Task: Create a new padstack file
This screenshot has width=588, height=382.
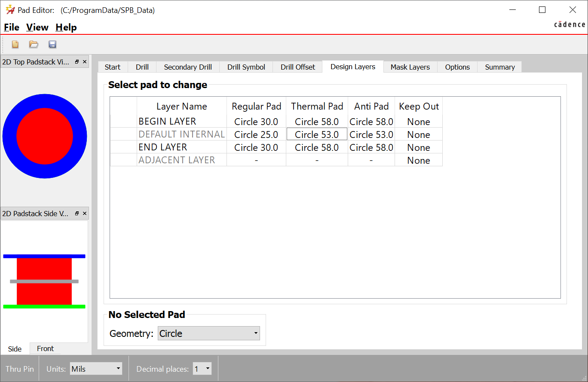Action: pyautogui.click(x=15, y=44)
